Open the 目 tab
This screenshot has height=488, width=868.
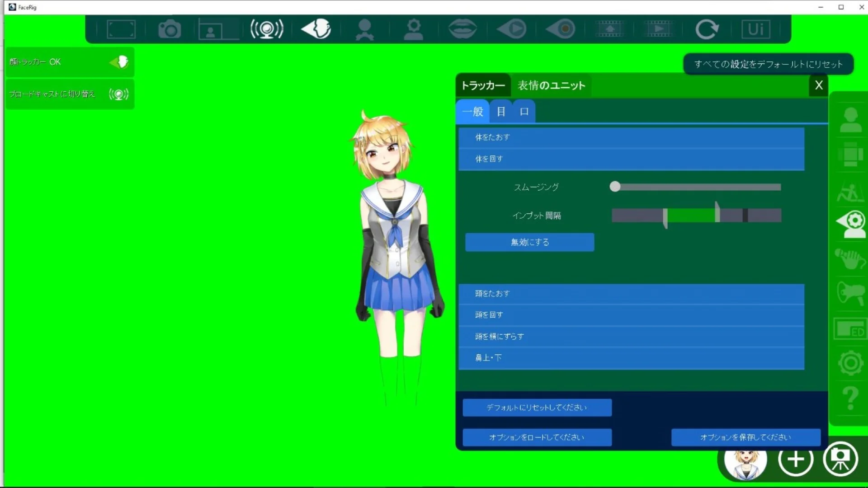tap(501, 112)
